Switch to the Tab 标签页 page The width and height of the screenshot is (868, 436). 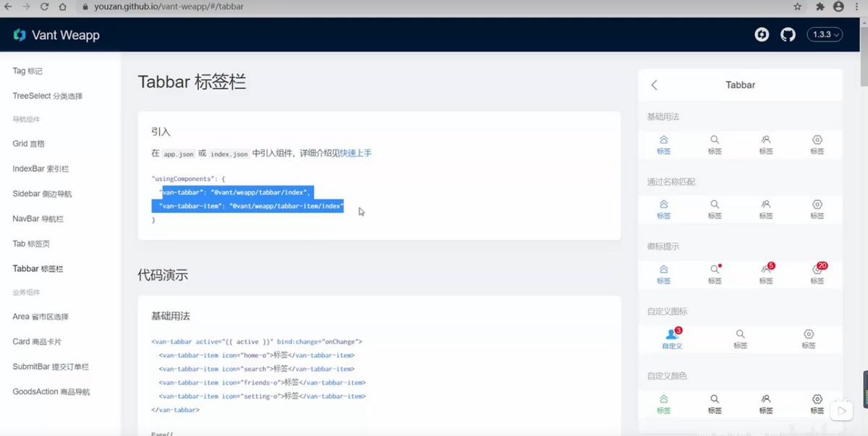coord(30,244)
